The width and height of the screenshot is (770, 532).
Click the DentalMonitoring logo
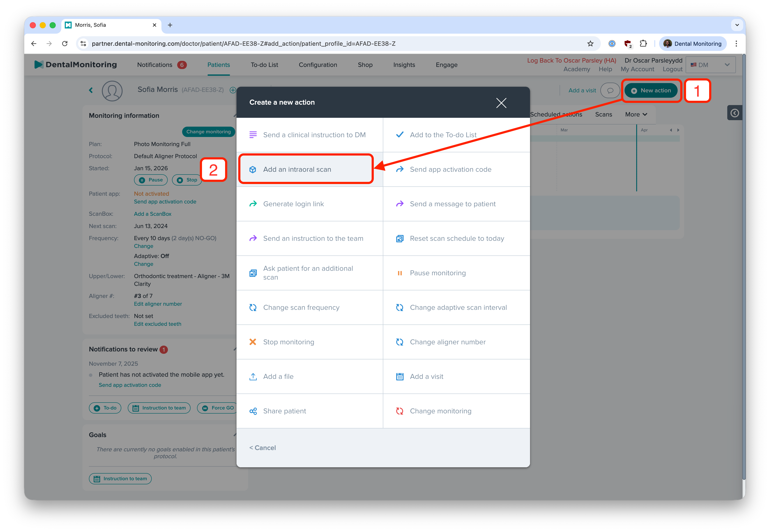pyautogui.click(x=76, y=65)
